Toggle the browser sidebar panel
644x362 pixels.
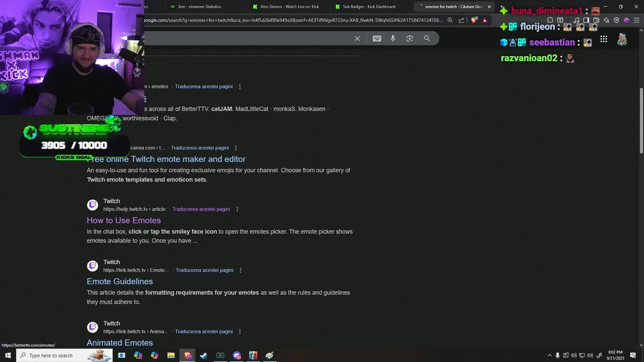pos(586,20)
